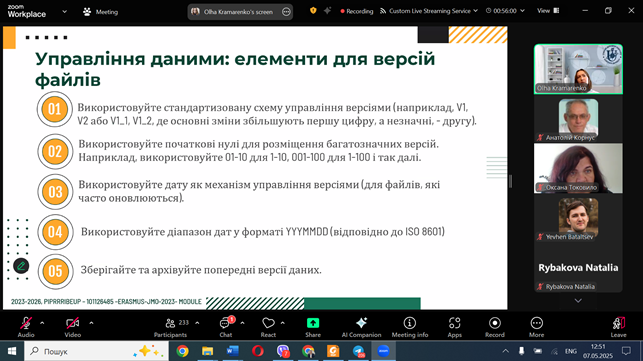The image size is (643, 361).
Task: Select Оксана Токовило video thumbnail
Action: 578,168
